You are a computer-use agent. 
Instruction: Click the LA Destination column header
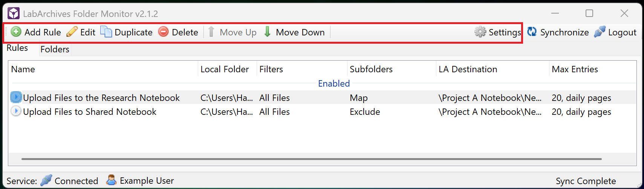tap(468, 69)
